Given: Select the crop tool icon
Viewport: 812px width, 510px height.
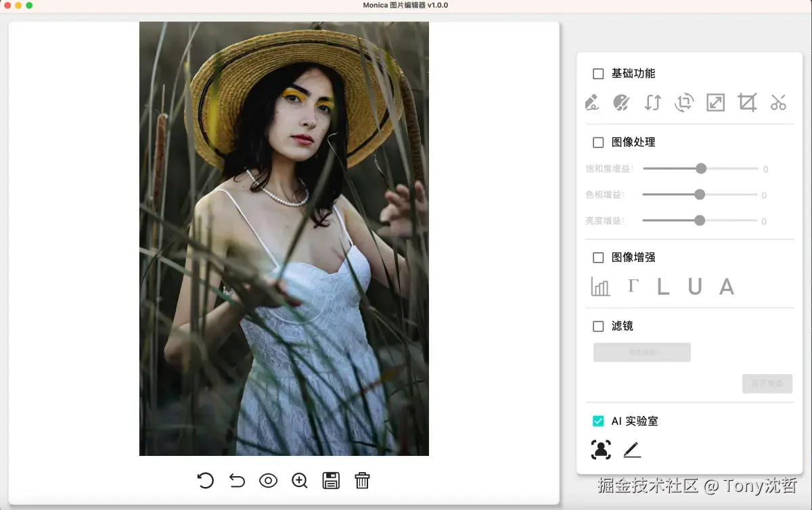Looking at the screenshot, I should click(747, 103).
